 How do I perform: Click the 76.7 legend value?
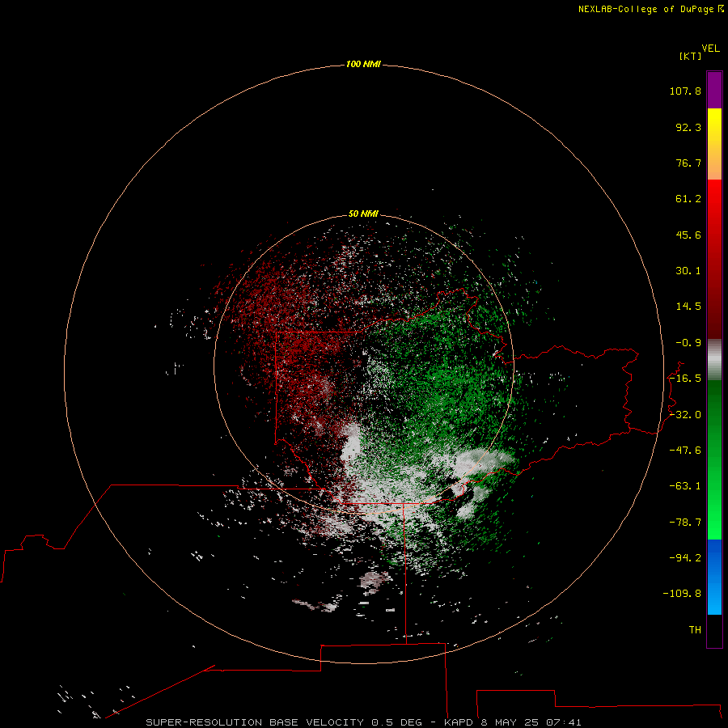[688, 163]
